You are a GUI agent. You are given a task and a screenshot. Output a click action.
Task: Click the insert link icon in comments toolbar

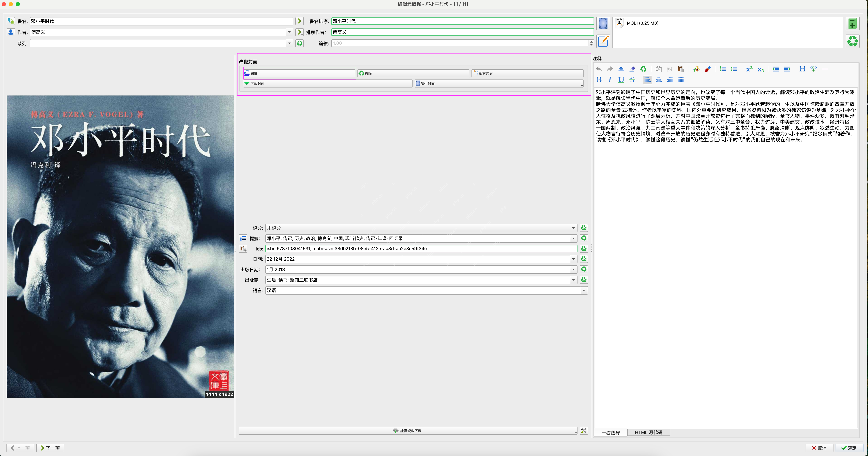tap(813, 69)
